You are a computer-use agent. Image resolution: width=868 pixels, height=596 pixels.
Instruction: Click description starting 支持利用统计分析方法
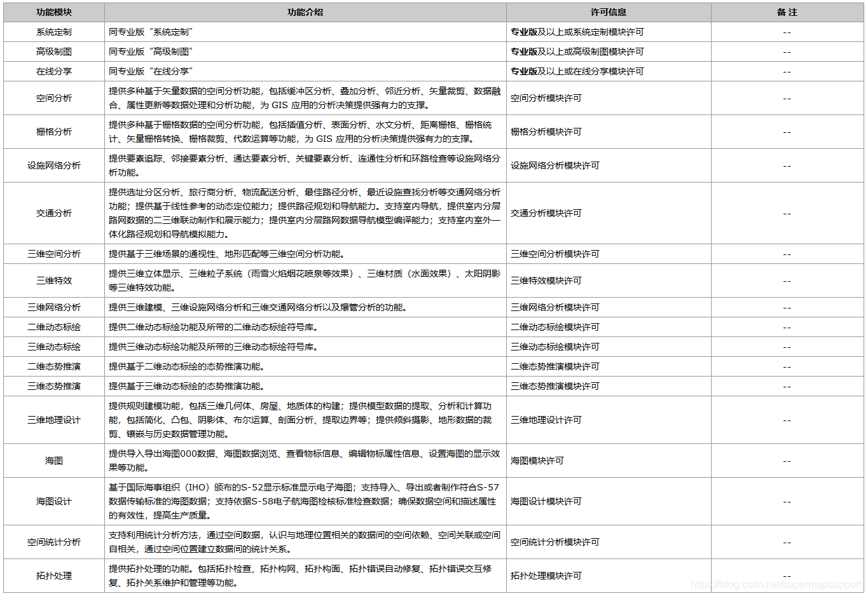point(305,542)
